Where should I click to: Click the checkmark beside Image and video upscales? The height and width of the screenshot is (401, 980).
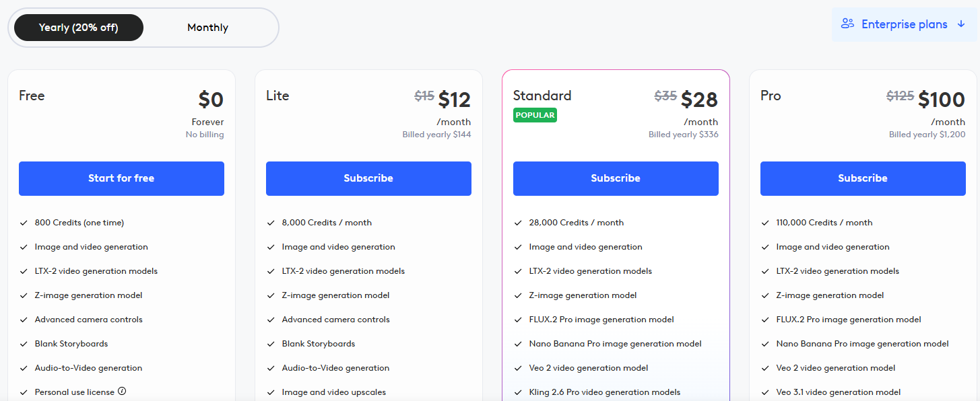[271, 392]
